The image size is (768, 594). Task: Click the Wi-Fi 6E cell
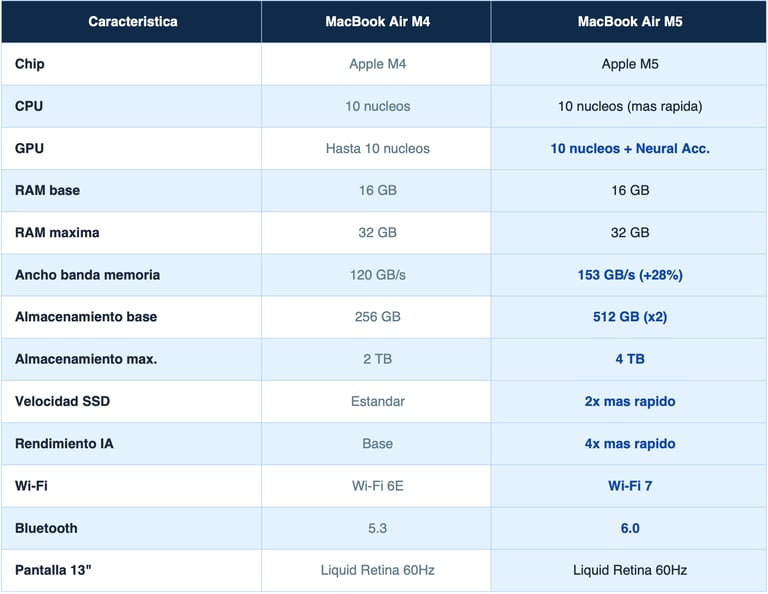coord(378,485)
